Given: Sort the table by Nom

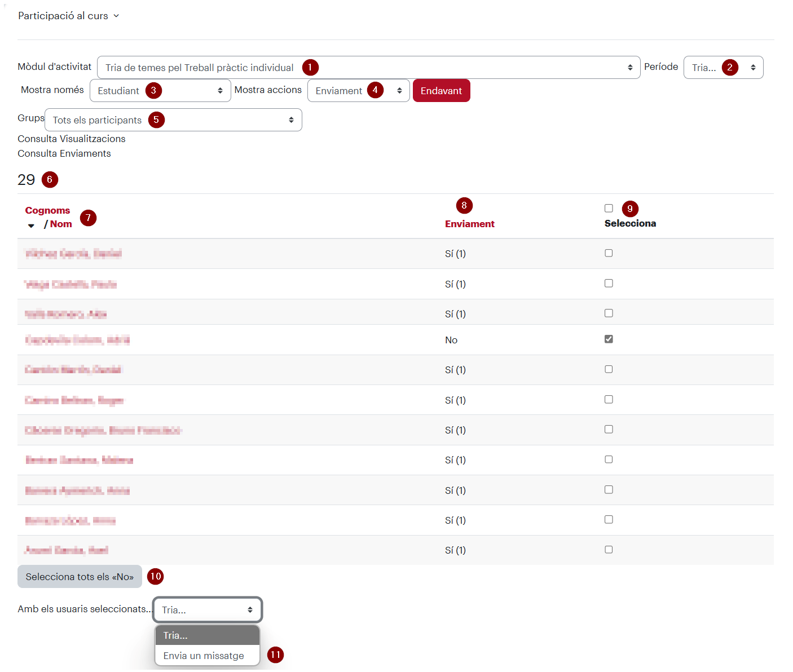Looking at the screenshot, I should [x=61, y=224].
